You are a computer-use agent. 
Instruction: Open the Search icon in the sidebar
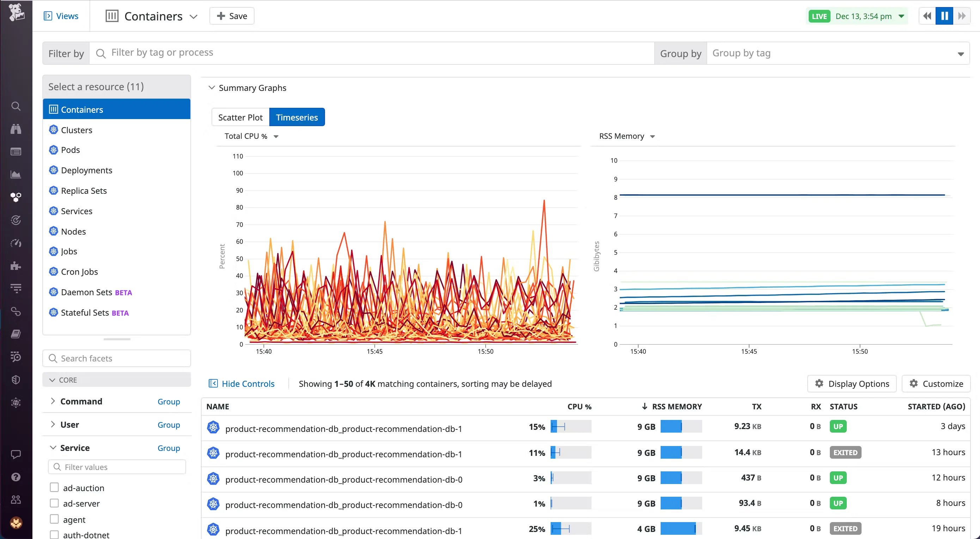click(x=16, y=106)
